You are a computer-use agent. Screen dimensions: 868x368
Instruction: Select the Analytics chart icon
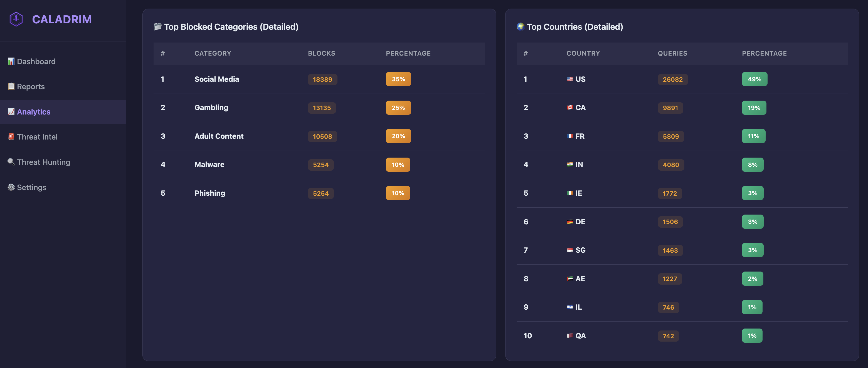[x=11, y=111]
